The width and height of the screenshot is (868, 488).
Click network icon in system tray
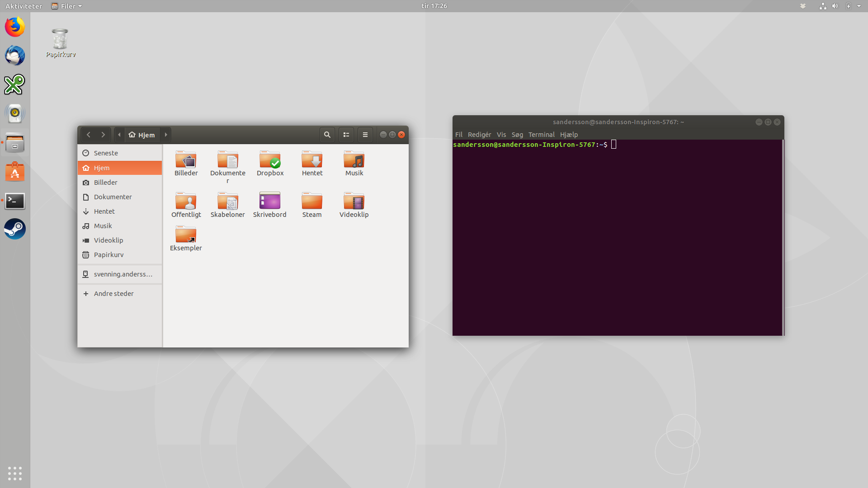823,6
